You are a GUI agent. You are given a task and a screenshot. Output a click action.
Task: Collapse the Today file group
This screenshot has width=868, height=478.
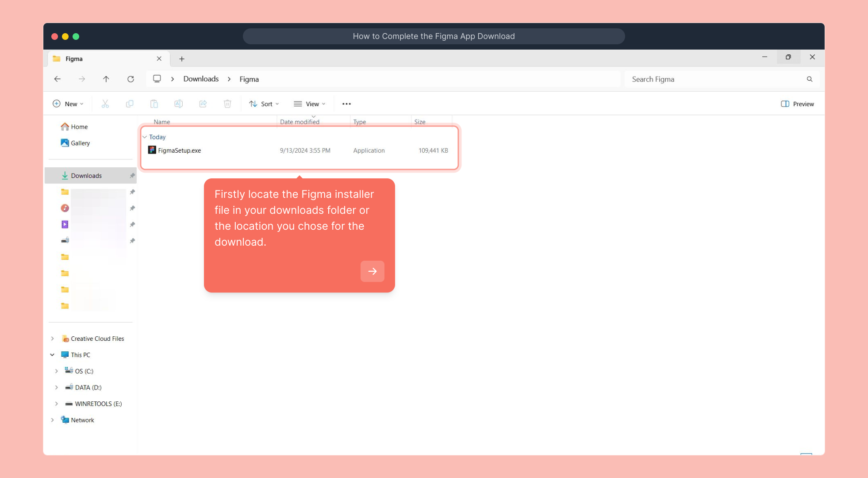click(145, 137)
